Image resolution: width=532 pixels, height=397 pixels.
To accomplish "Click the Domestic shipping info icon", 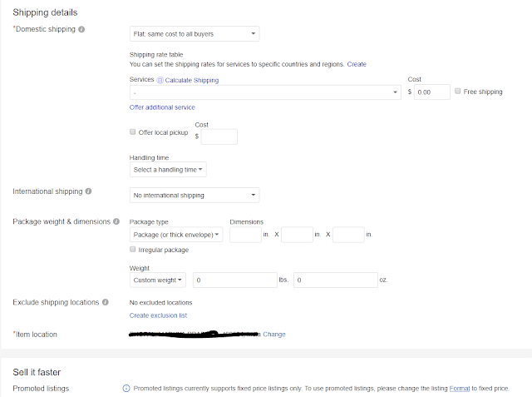I will pyautogui.click(x=81, y=30).
